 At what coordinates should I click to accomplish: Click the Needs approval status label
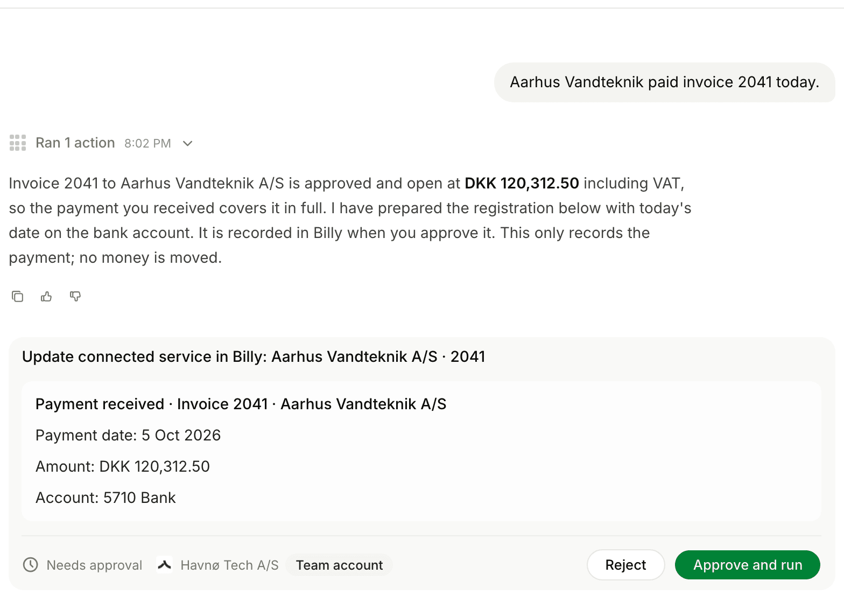click(x=94, y=565)
